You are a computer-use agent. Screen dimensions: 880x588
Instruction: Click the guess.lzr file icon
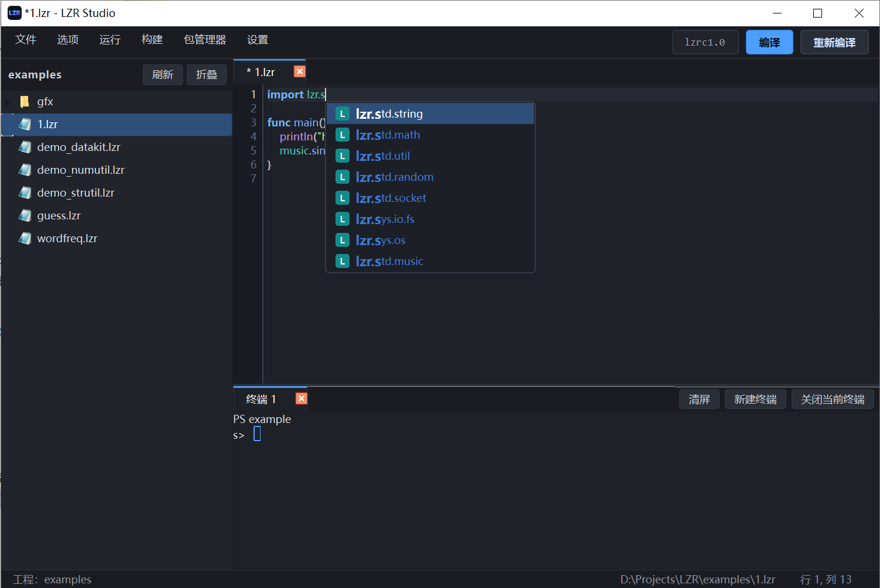pos(25,215)
